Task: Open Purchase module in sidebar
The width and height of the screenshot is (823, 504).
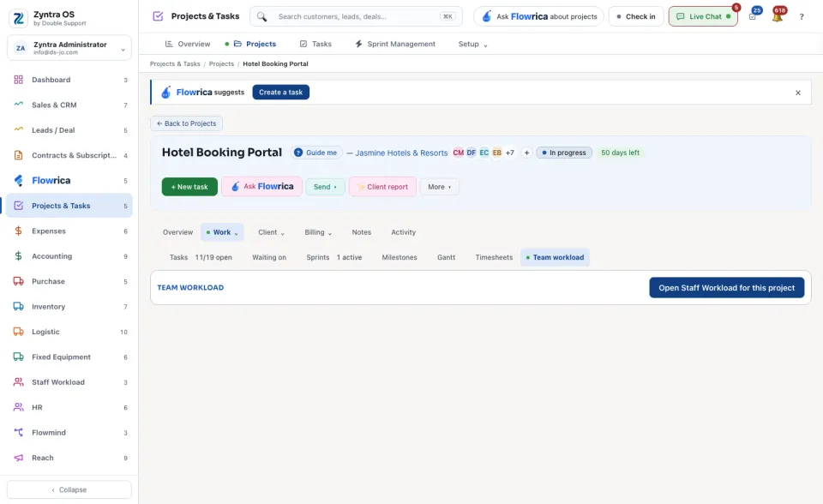Action: coord(69,281)
